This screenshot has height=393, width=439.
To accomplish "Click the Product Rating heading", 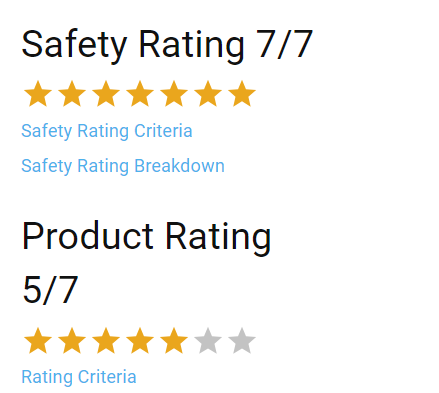I will (146, 237).
